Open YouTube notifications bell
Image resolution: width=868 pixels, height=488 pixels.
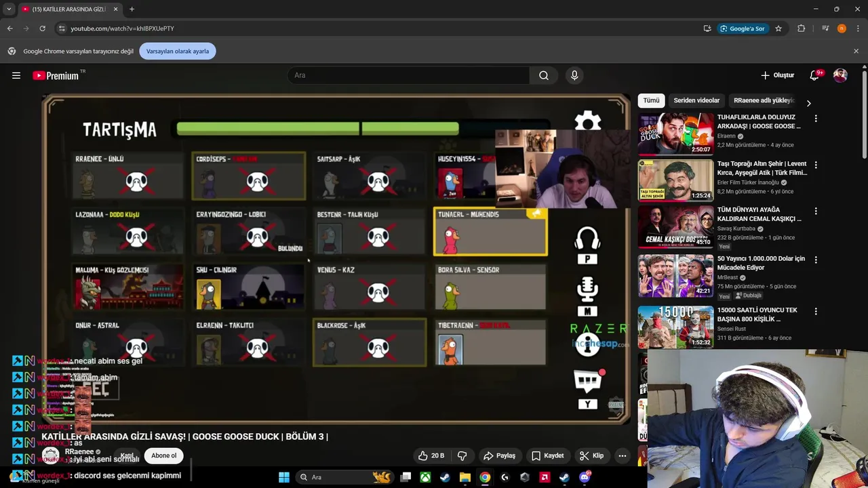(814, 75)
